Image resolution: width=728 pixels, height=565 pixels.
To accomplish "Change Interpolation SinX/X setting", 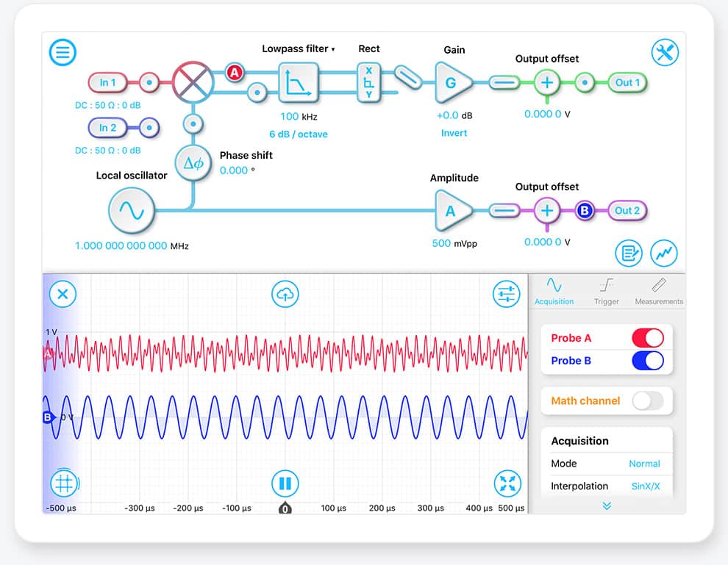I will click(x=645, y=486).
